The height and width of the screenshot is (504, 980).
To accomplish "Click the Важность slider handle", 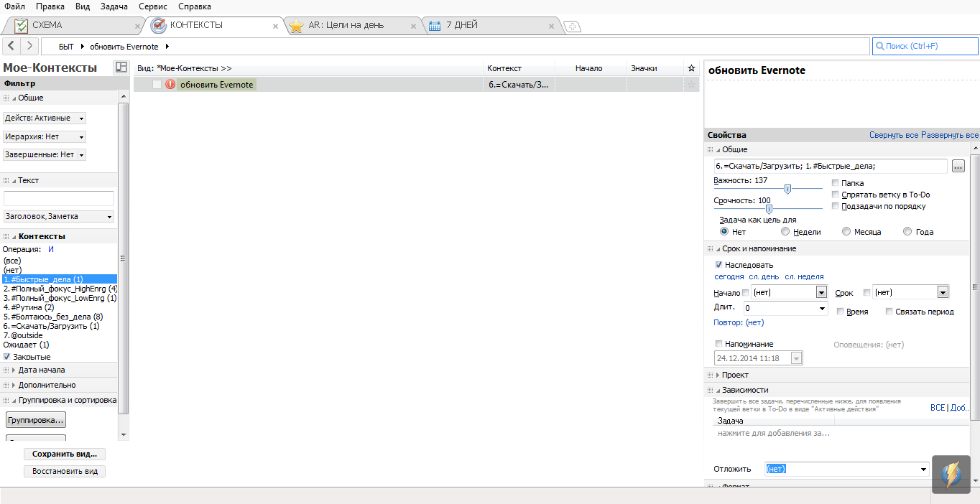I will 787,190.
